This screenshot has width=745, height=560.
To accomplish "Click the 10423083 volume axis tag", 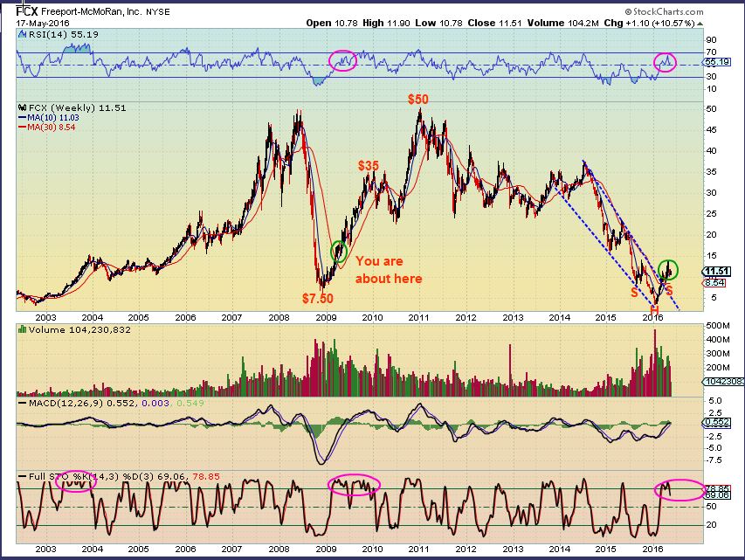I will point(723,381).
